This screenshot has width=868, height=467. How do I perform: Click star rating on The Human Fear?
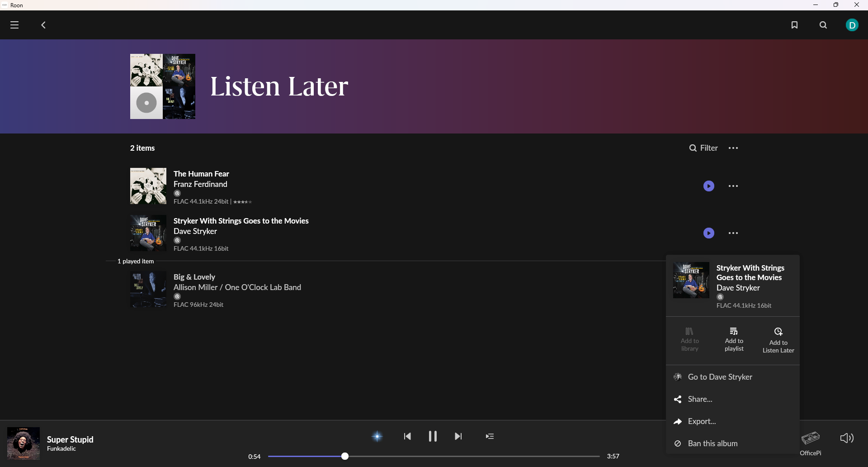pyautogui.click(x=243, y=202)
